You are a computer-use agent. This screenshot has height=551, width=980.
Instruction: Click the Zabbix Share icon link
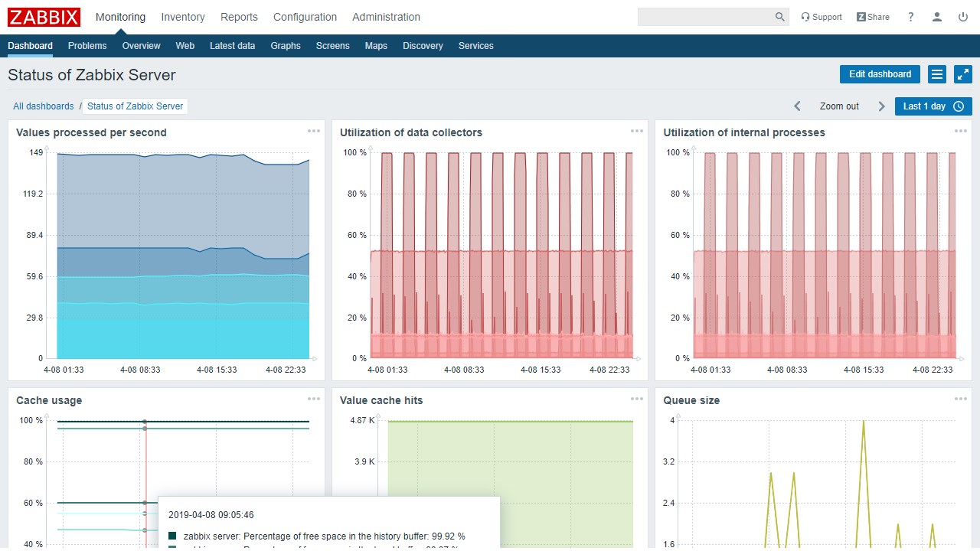[x=873, y=17]
